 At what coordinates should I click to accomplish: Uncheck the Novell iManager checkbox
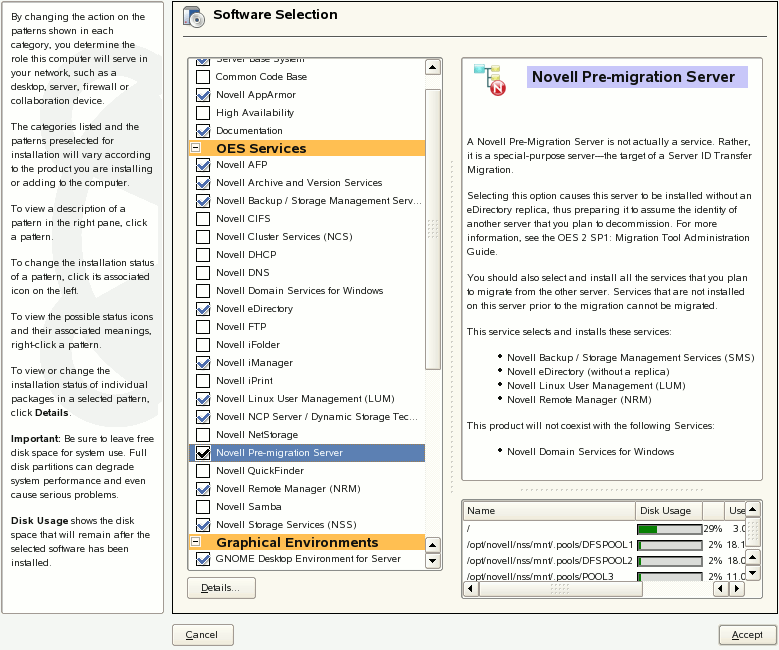coord(203,363)
